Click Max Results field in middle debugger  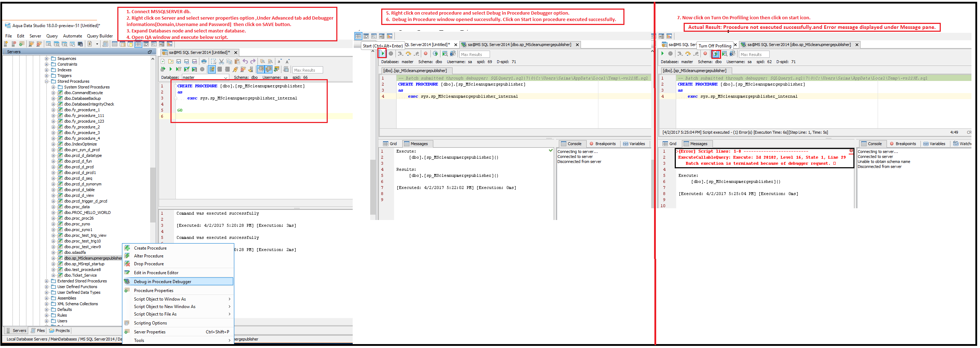coord(475,55)
